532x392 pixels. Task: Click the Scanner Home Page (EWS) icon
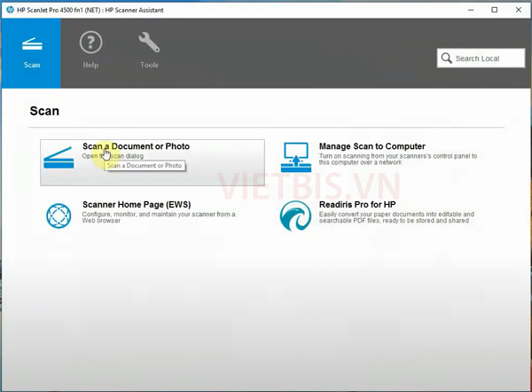(x=59, y=216)
